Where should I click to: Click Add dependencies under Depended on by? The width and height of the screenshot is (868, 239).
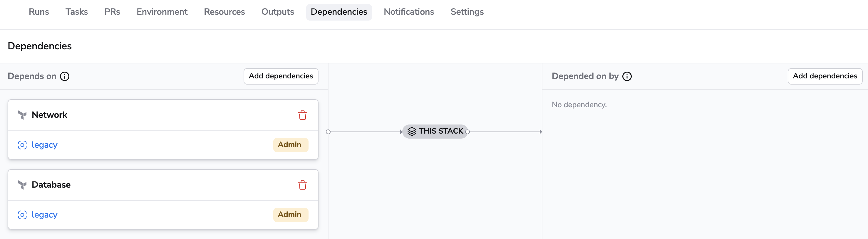click(825, 76)
